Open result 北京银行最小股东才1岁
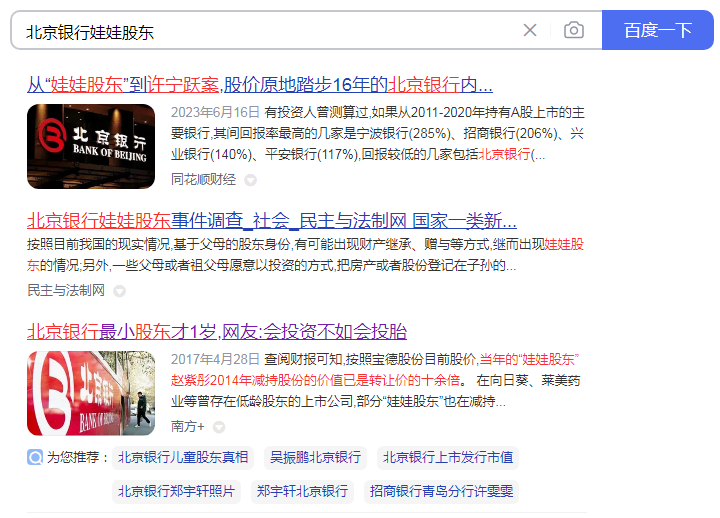The image size is (720, 518). click(x=217, y=332)
